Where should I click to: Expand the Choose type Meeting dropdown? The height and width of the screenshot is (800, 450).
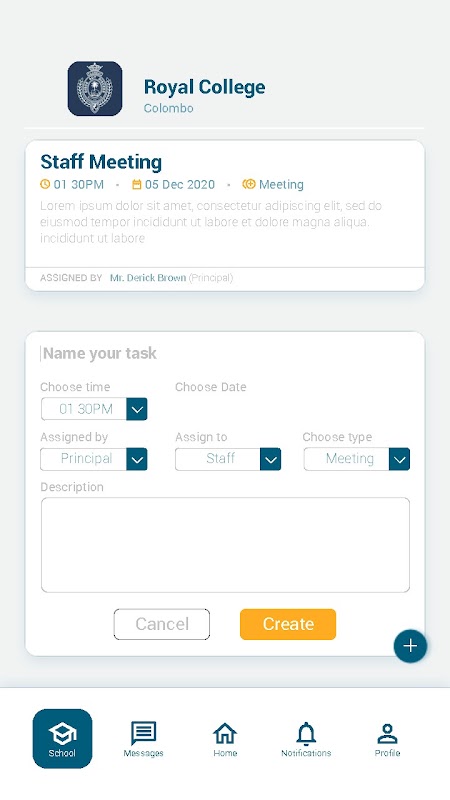coord(399,459)
